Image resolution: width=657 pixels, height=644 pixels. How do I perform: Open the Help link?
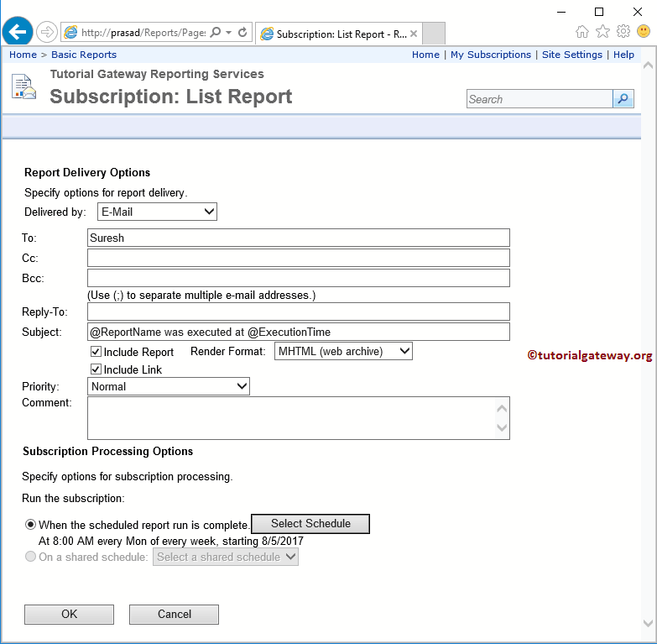[623, 55]
